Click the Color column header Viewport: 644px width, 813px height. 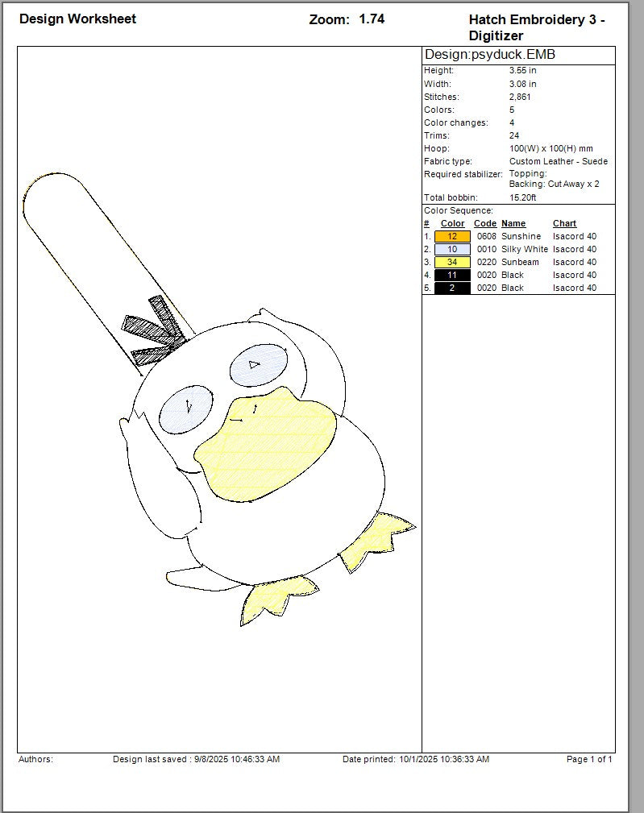point(452,223)
